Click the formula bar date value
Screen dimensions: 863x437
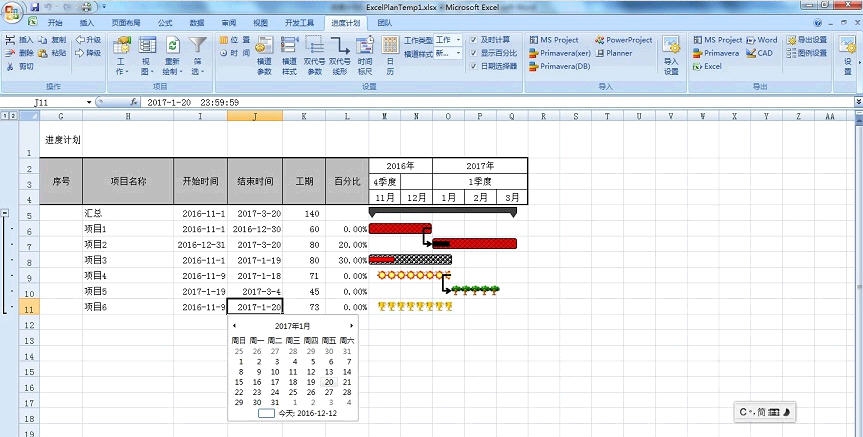click(x=193, y=102)
